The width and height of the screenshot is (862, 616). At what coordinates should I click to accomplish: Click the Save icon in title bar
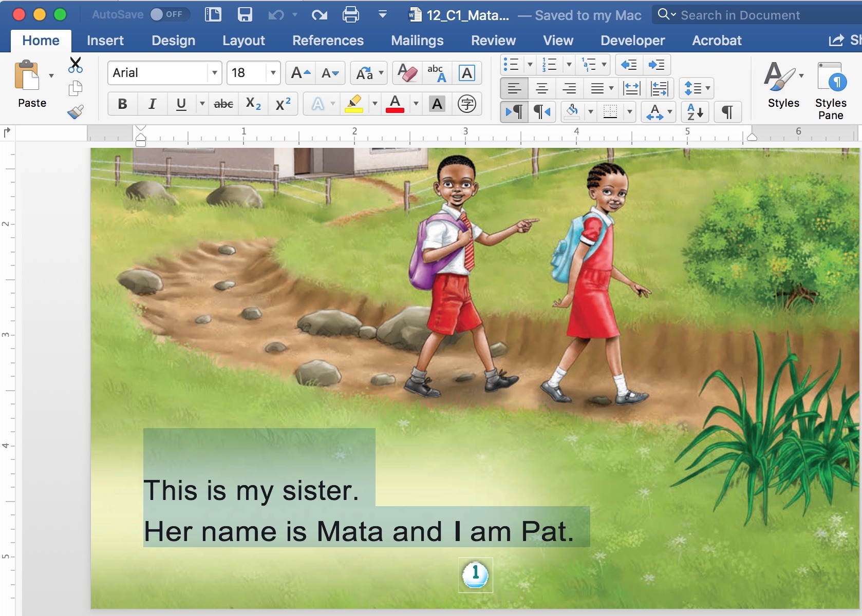[x=245, y=14]
